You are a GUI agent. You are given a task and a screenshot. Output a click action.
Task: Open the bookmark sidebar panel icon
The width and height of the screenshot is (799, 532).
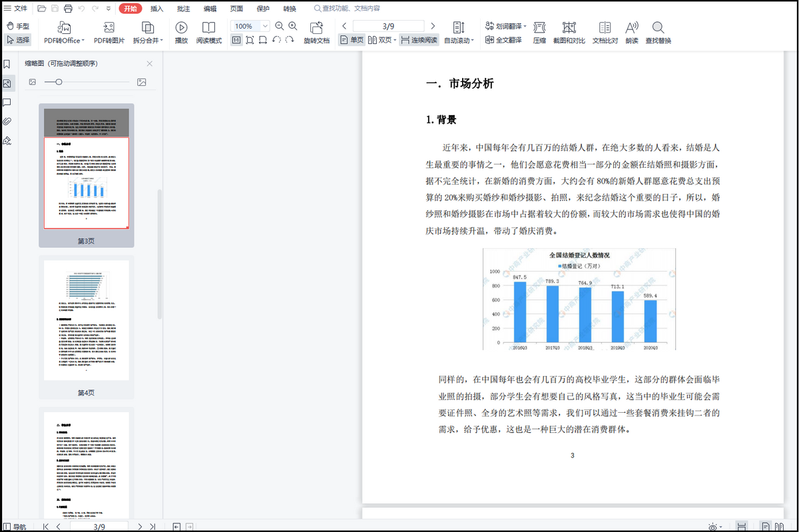coord(7,65)
